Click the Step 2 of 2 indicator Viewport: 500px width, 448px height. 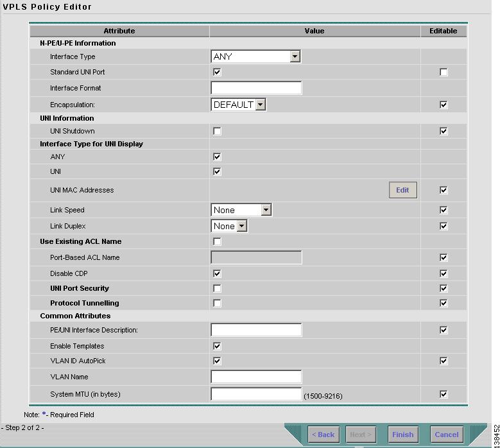tap(22, 427)
